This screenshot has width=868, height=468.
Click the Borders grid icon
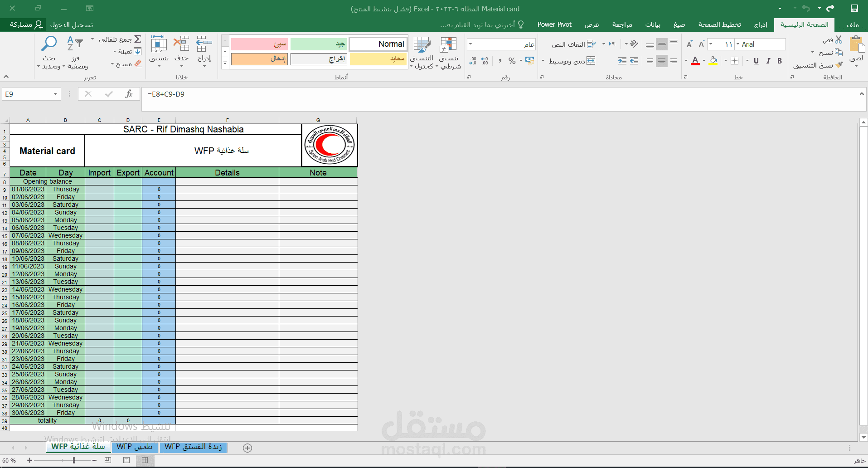pyautogui.click(x=735, y=61)
